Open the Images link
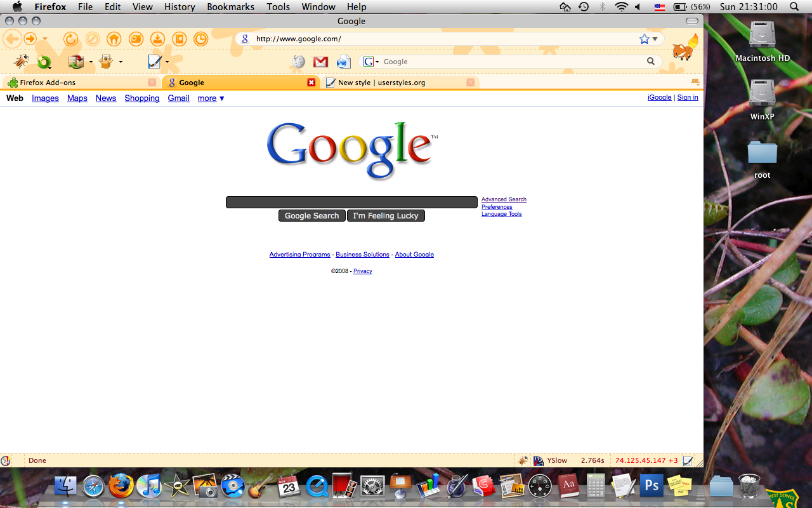812x508 pixels. click(45, 98)
